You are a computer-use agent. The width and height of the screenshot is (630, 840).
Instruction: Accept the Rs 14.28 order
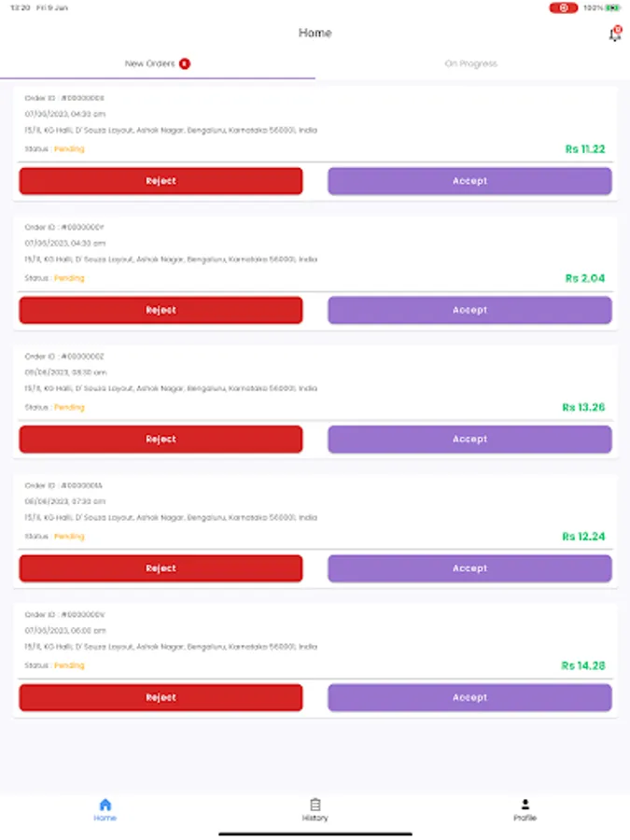[x=469, y=697]
